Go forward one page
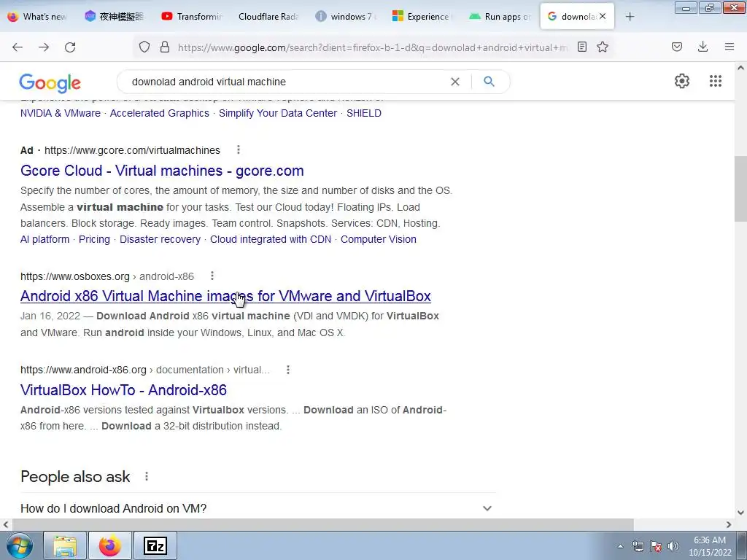747x560 pixels. (x=44, y=47)
